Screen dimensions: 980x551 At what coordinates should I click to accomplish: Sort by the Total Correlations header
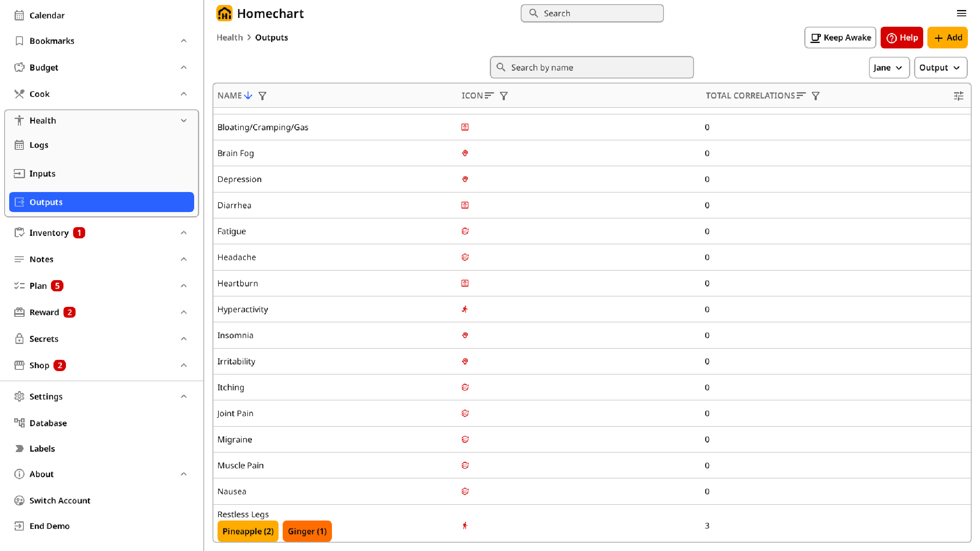(750, 96)
